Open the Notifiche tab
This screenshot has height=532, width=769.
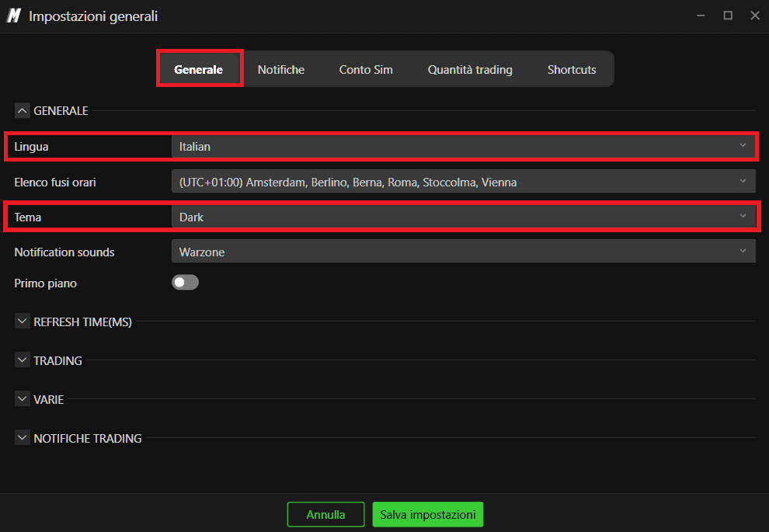281,70
